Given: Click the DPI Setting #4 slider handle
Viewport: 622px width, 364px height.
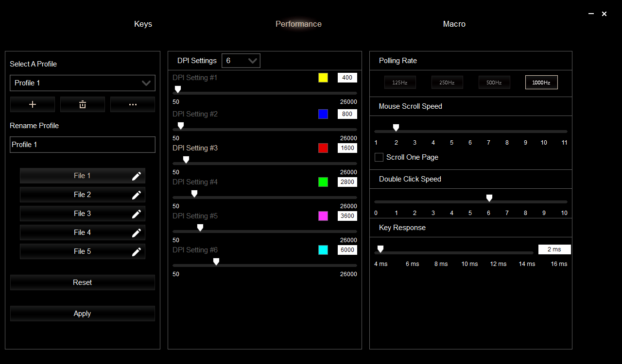Looking at the screenshot, I should (194, 194).
